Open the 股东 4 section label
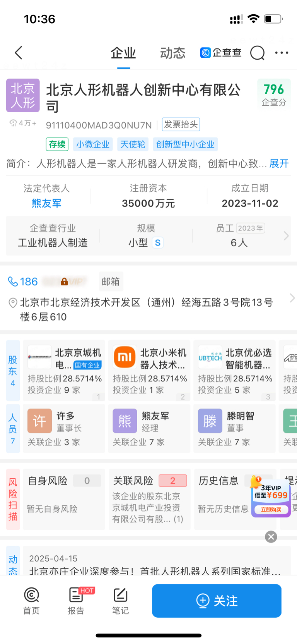Screen dimensions: 297x644 13,371
